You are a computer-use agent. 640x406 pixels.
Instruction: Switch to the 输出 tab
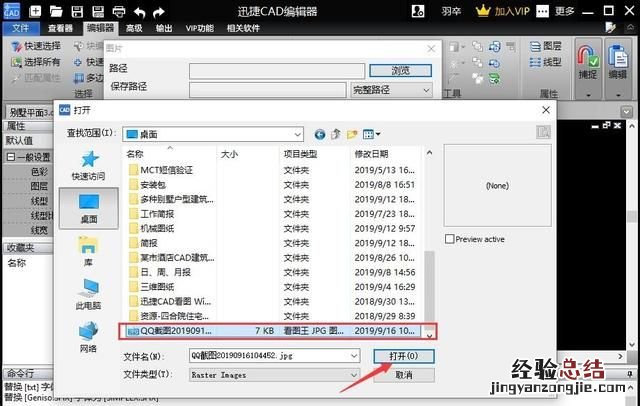(x=164, y=28)
